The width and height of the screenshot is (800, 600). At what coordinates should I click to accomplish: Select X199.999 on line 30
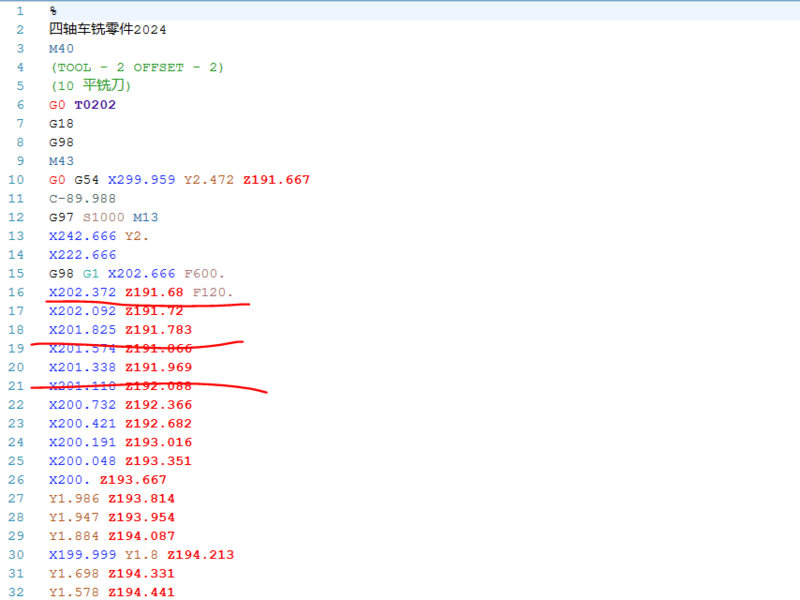pos(83,555)
